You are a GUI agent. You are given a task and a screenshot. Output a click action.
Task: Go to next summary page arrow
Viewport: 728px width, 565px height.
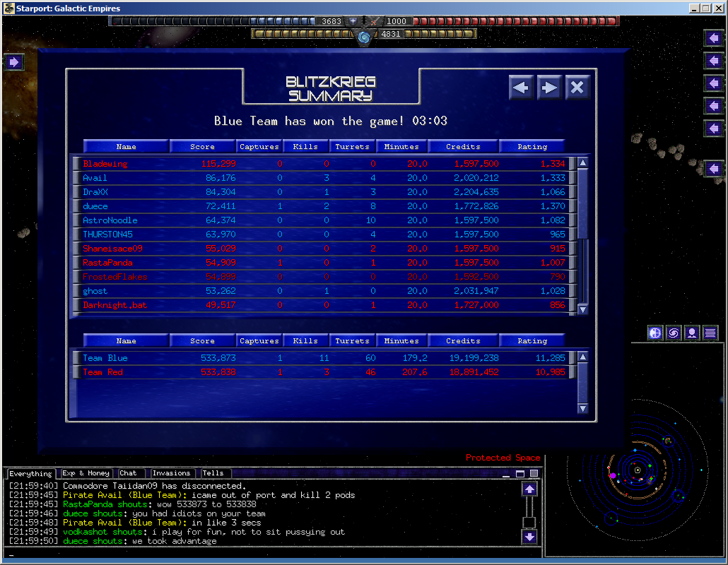coord(549,88)
